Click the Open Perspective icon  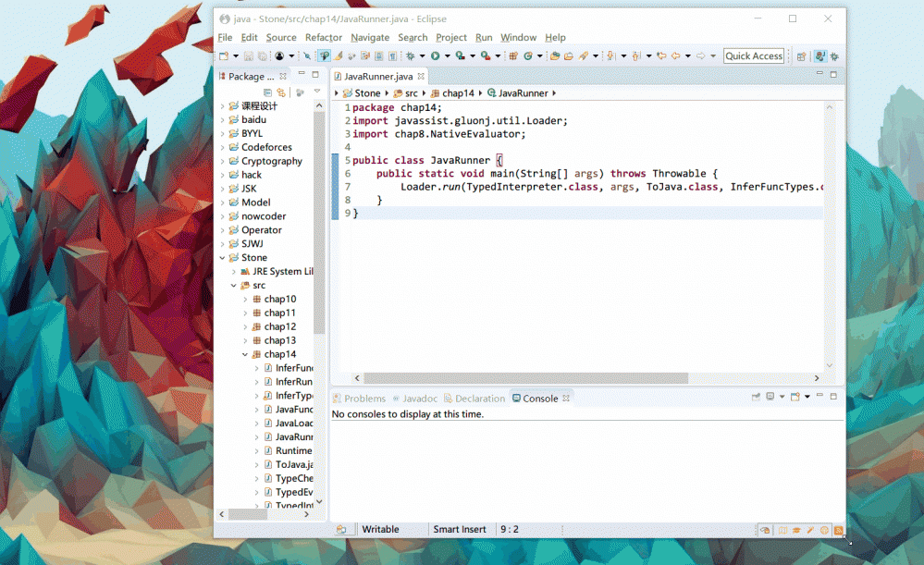tap(801, 56)
